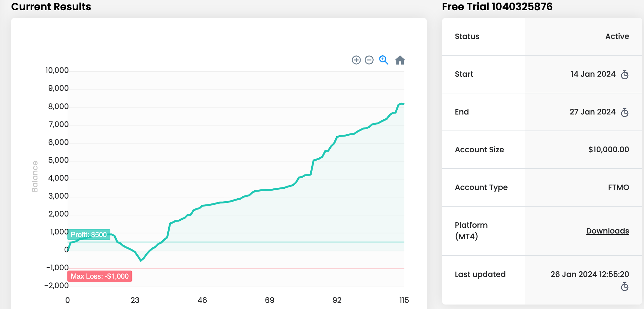Click the Balance y-axis title
644x309 pixels.
point(35,177)
